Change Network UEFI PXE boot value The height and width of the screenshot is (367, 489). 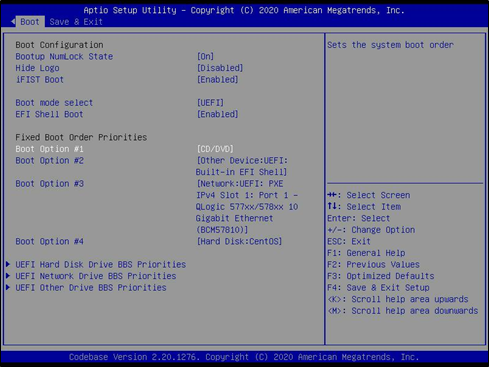pyautogui.click(x=247, y=207)
